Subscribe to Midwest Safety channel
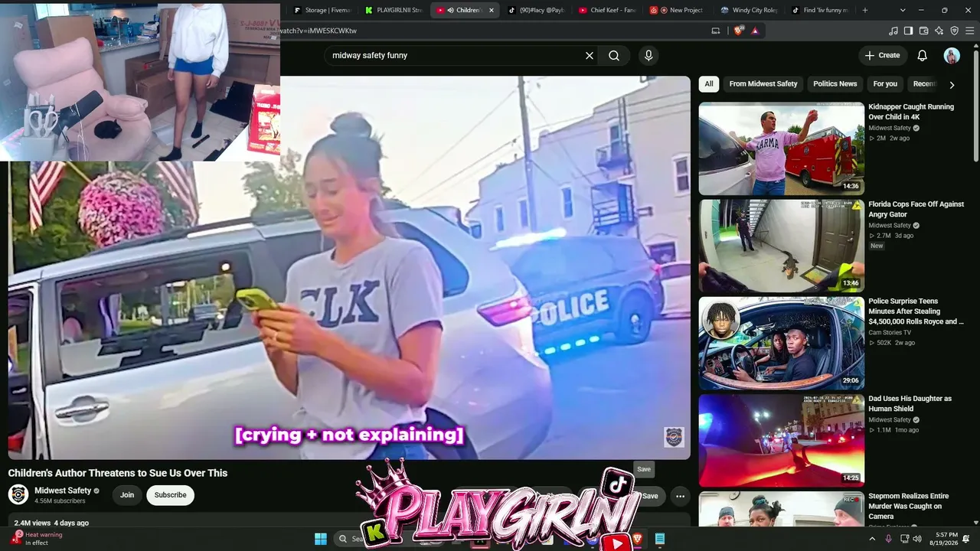 tap(171, 495)
